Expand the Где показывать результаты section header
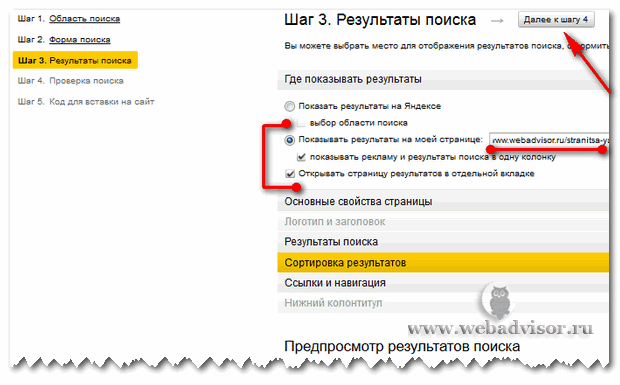 (x=443, y=79)
